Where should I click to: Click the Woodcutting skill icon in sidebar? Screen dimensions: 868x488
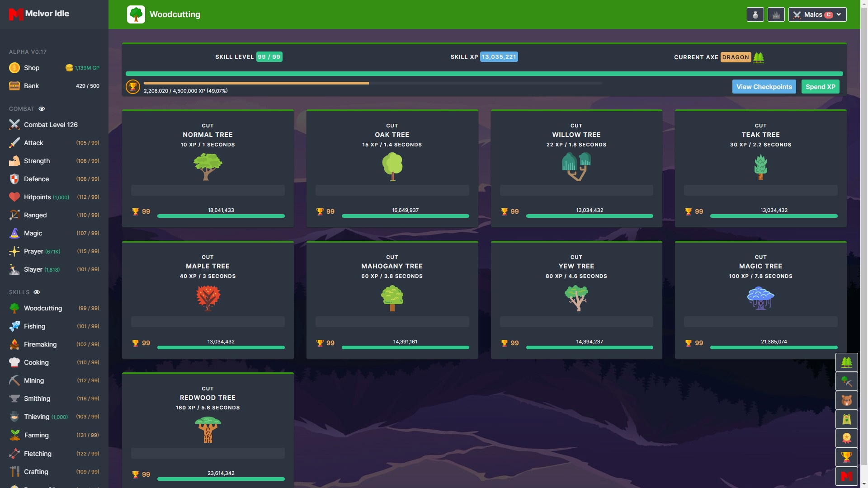13,307
